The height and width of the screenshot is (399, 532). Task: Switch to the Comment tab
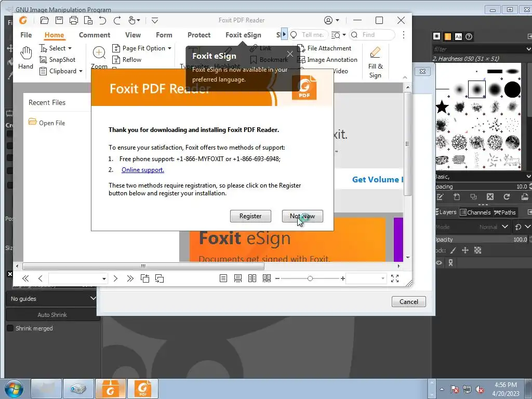click(95, 35)
